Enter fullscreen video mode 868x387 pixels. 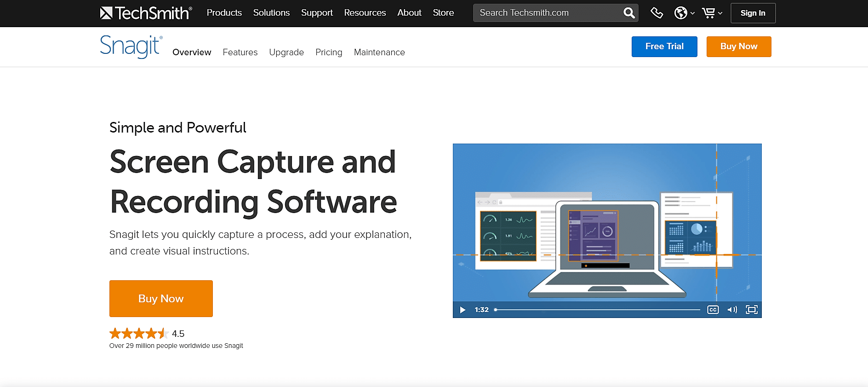[x=752, y=310]
